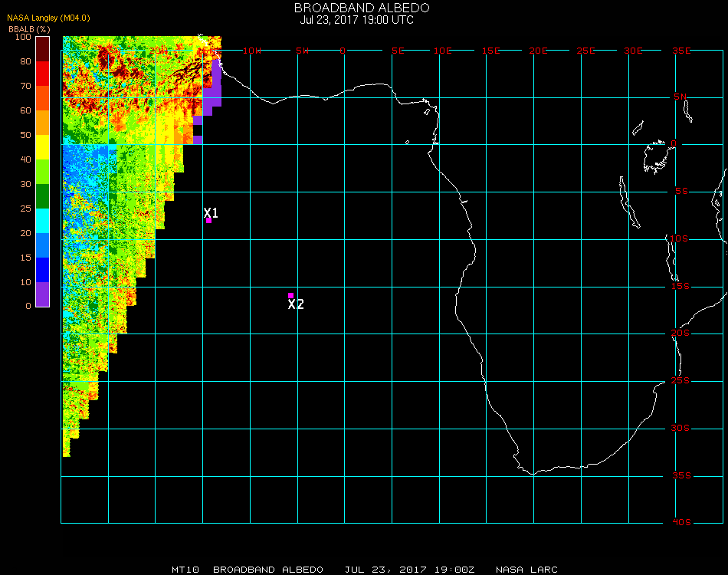Click the '25E' longitude label

click(585, 51)
